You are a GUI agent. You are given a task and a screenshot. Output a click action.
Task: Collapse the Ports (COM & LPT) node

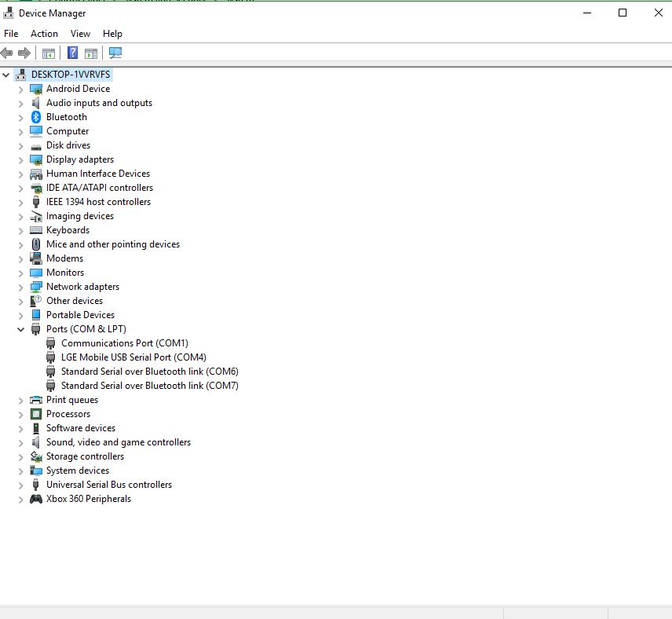(21, 329)
